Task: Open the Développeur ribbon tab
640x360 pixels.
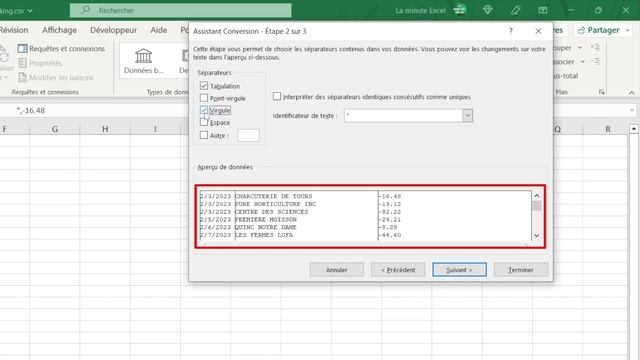Action: [113, 30]
